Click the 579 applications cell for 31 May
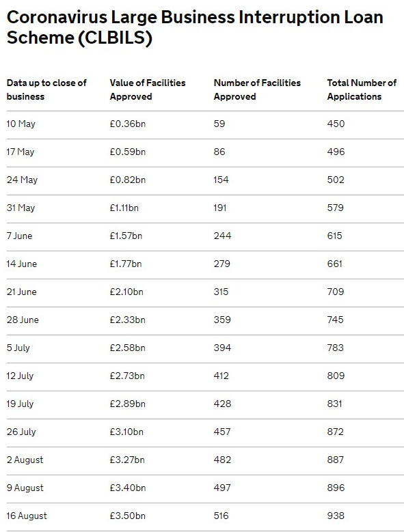Viewport: 404px width, 532px height. click(336, 208)
